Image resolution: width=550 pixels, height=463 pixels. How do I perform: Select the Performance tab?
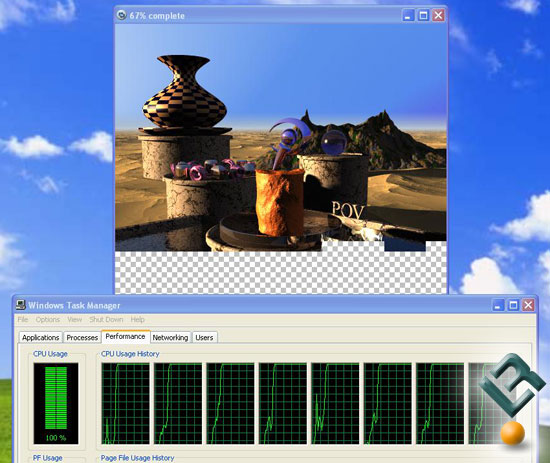125,336
